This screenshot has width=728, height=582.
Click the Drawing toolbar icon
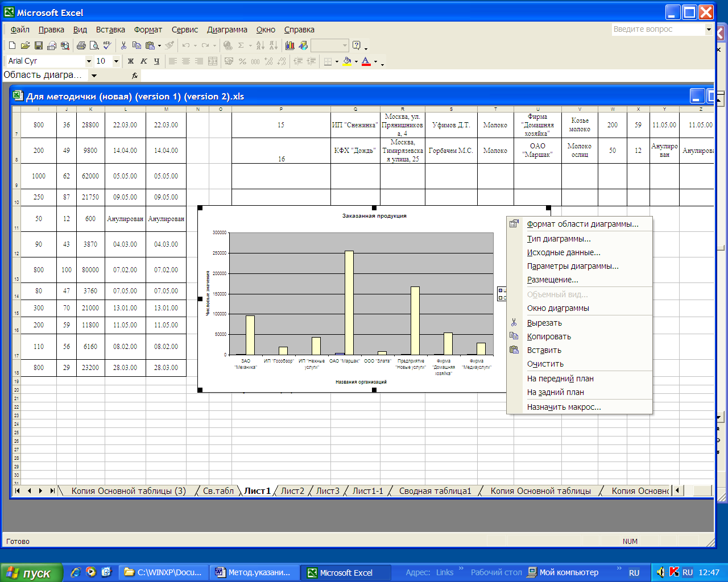[303, 45]
